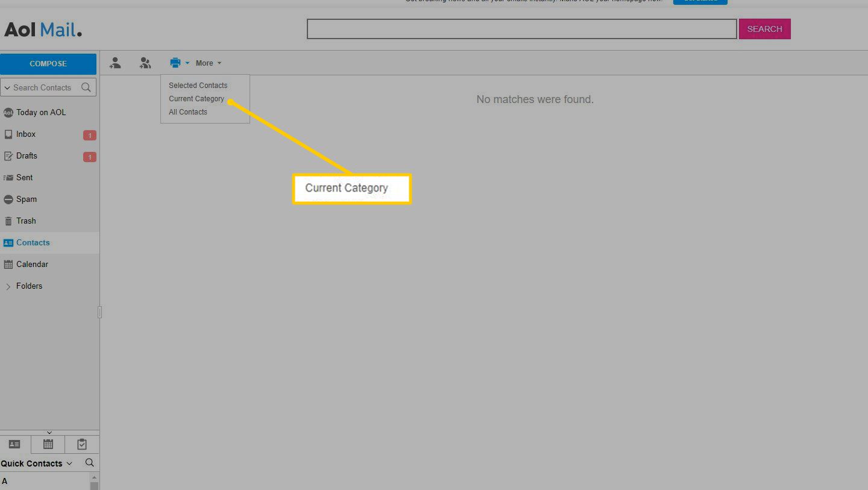
Task: Click the Contacts card icon in the sidebar
Action: point(8,243)
